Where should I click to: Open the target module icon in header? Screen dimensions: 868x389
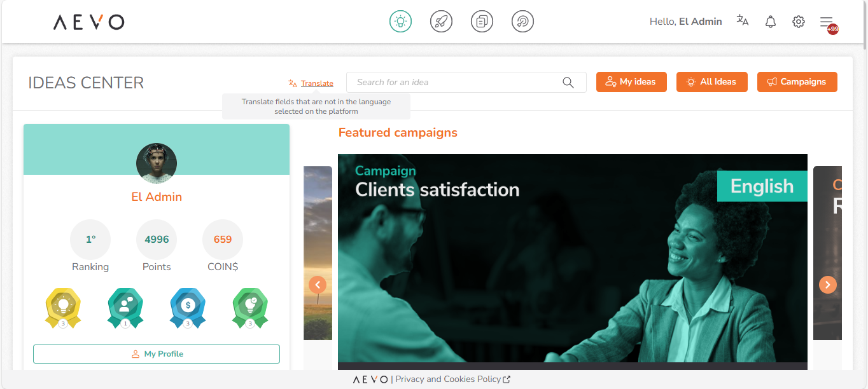tap(523, 22)
